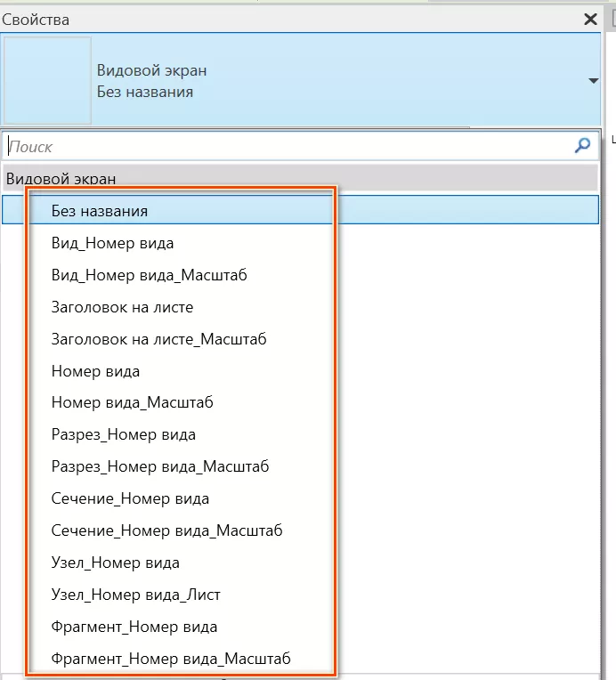The image size is (616, 680).
Task: Select Заголовок на листе_Масштаб option
Action: pos(158,339)
